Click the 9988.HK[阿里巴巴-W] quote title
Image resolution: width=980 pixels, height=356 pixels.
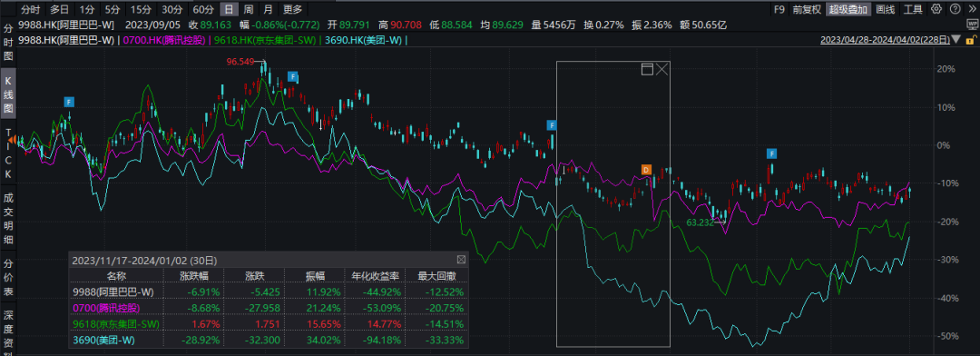click(x=66, y=25)
